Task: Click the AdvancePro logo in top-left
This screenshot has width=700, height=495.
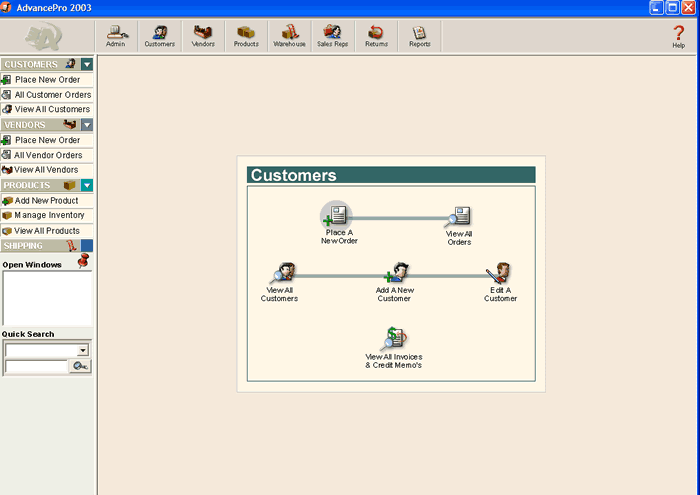Action: click(x=44, y=36)
